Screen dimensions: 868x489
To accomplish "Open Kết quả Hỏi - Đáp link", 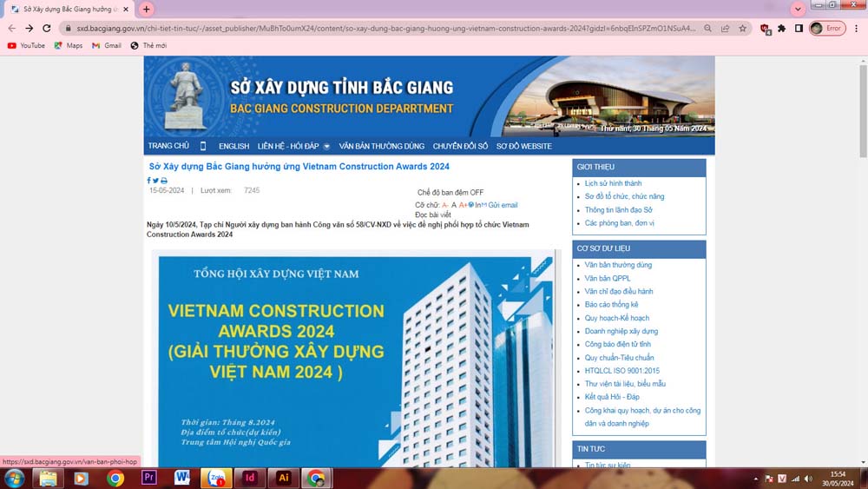I will (x=612, y=397).
